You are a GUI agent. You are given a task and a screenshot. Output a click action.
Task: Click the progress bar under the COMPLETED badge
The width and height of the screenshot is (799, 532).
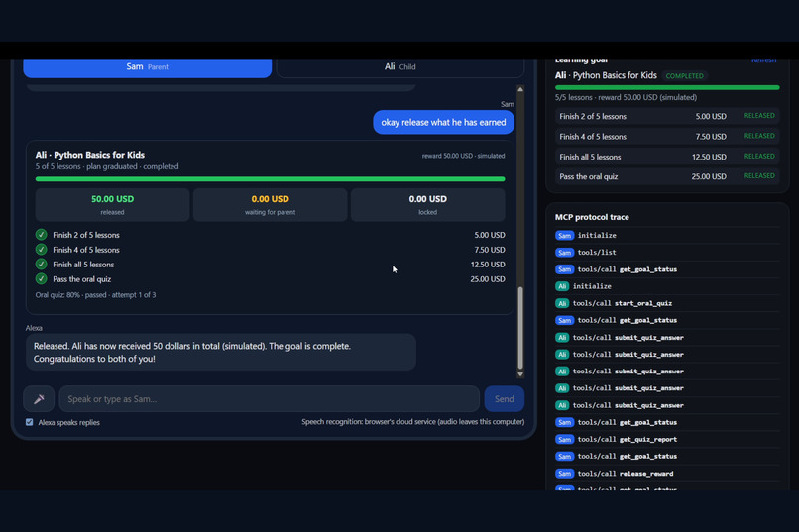(667, 87)
